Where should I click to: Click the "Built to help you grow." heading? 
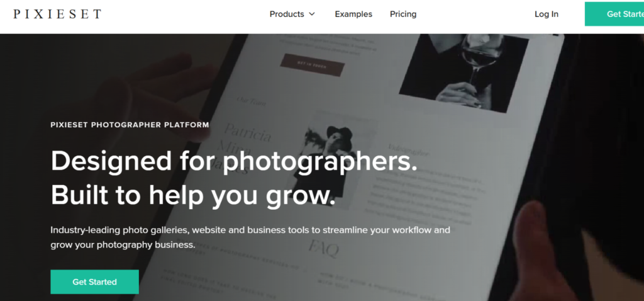[x=193, y=194]
